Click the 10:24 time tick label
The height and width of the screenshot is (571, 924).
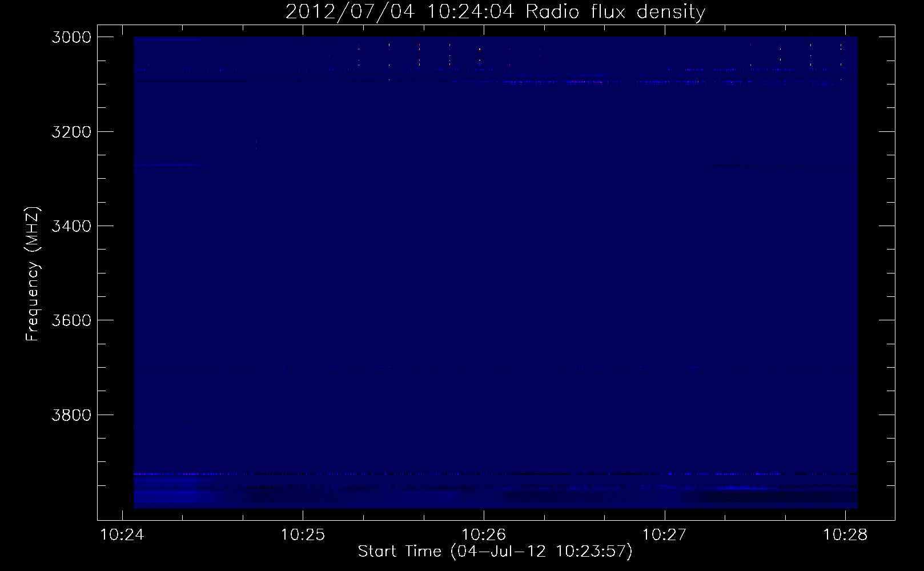pyautogui.click(x=122, y=535)
